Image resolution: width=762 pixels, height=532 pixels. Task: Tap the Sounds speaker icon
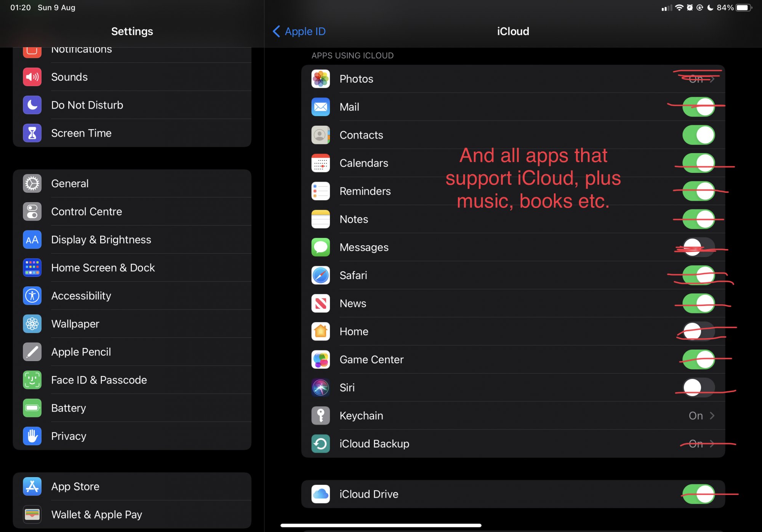32,77
